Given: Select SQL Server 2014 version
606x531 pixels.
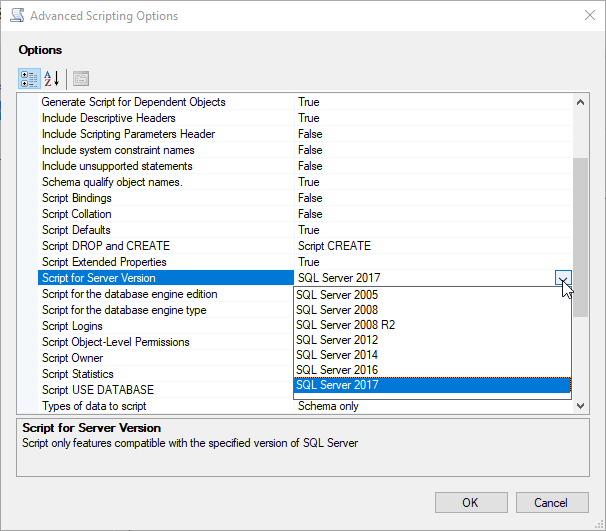Looking at the screenshot, I should click(432, 355).
